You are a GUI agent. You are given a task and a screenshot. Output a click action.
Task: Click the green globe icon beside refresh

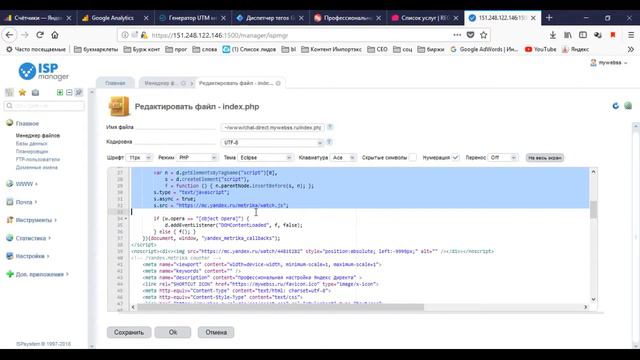(628, 106)
